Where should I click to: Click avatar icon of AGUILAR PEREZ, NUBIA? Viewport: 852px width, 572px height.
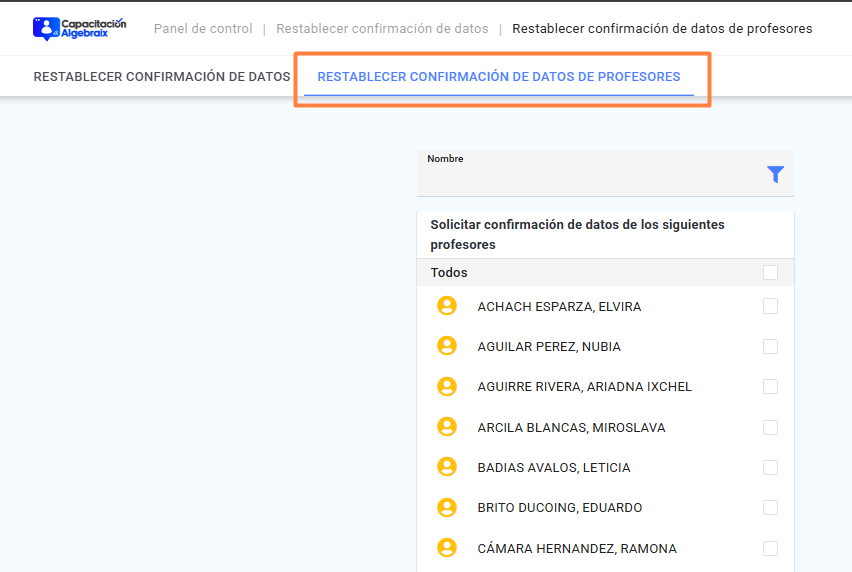447,346
